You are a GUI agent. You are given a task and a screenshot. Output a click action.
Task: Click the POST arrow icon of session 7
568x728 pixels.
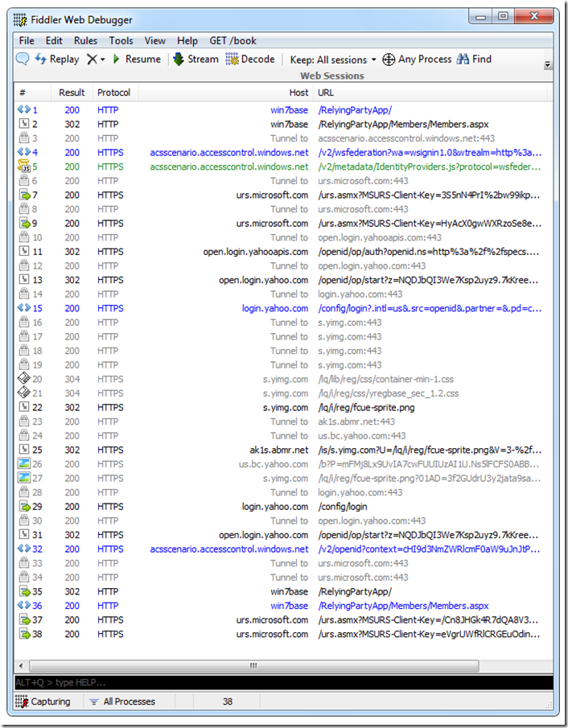pyautogui.click(x=24, y=195)
